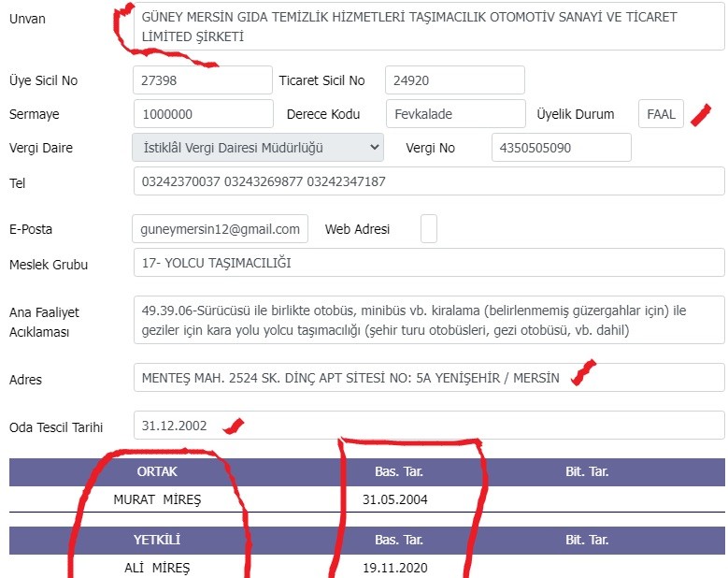Click the Derece Kodu field Fevkalade
The image size is (728, 578).
(455, 114)
